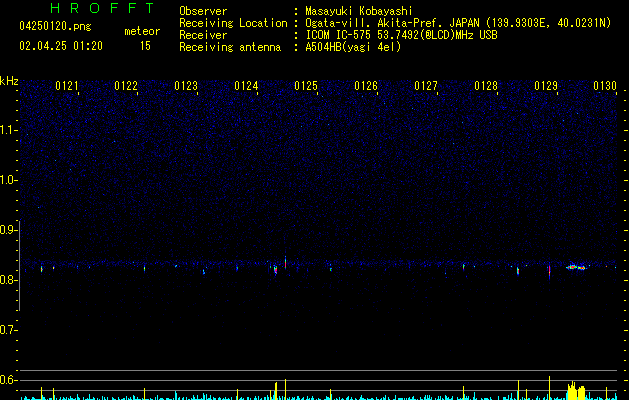Image resolution: width=629 pixels, height=400 pixels.
Task: Click the 0.9 kHz axis label
Action: click(x=8, y=230)
